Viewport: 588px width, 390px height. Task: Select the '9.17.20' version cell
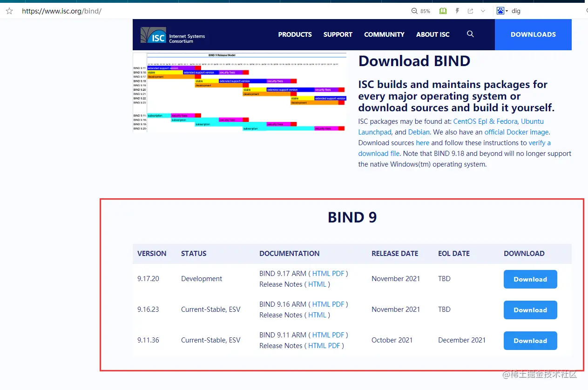pyautogui.click(x=148, y=279)
